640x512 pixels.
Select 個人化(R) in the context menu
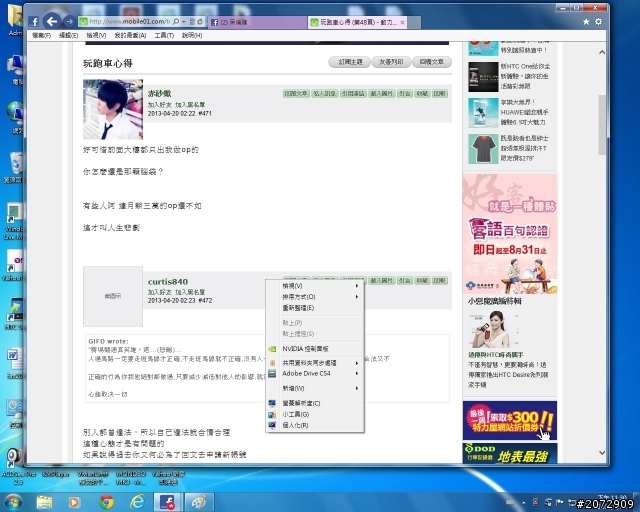(x=314, y=425)
